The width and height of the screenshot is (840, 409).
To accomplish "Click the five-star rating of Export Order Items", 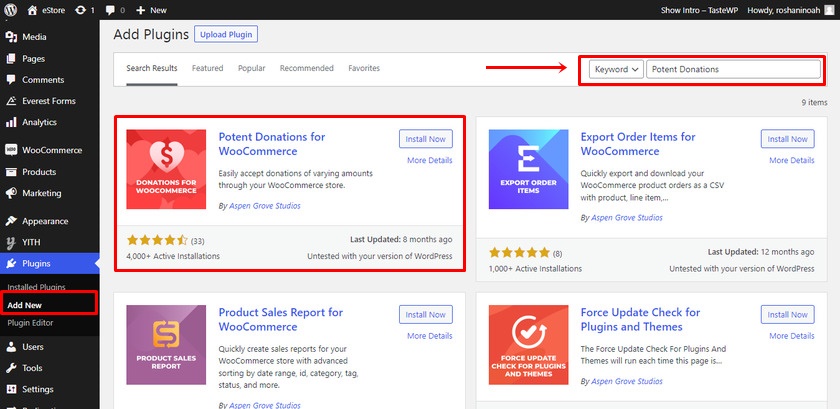I will (x=519, y=252).
